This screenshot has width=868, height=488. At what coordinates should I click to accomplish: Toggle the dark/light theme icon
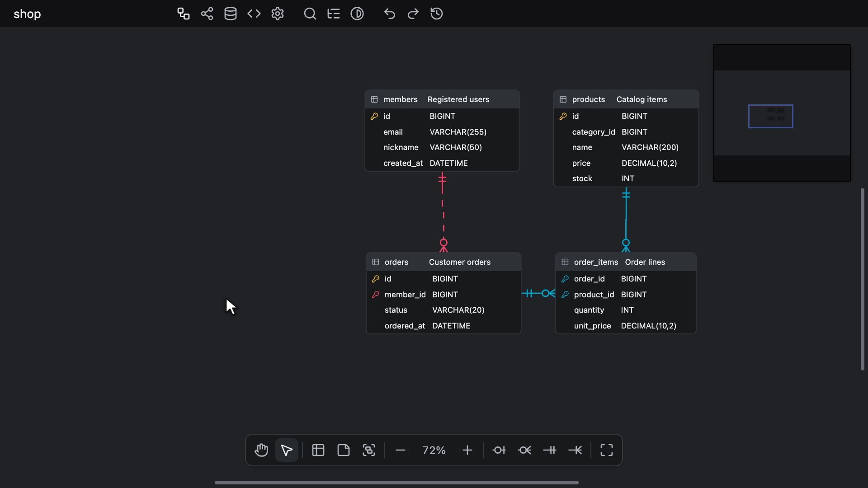357,14
